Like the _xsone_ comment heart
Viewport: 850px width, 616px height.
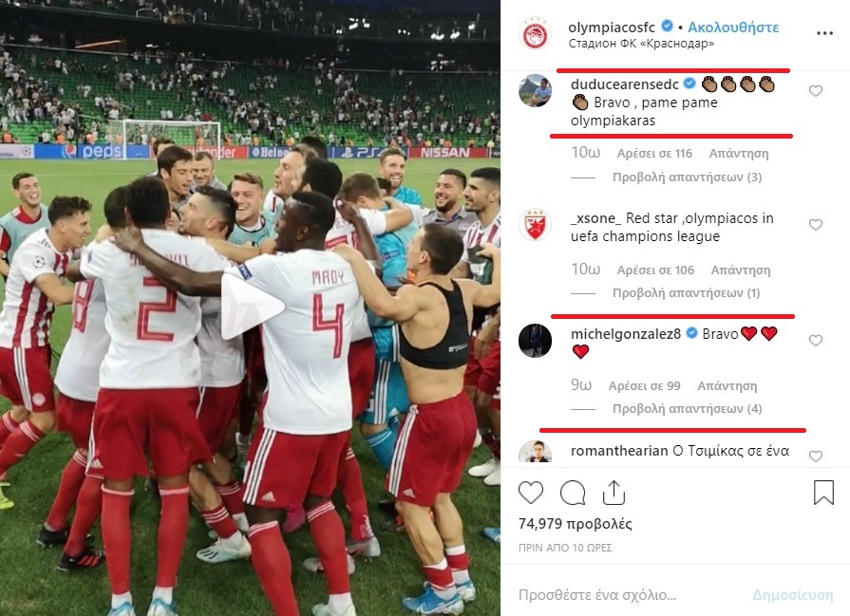pyautogui.click(x=816, y=224)
